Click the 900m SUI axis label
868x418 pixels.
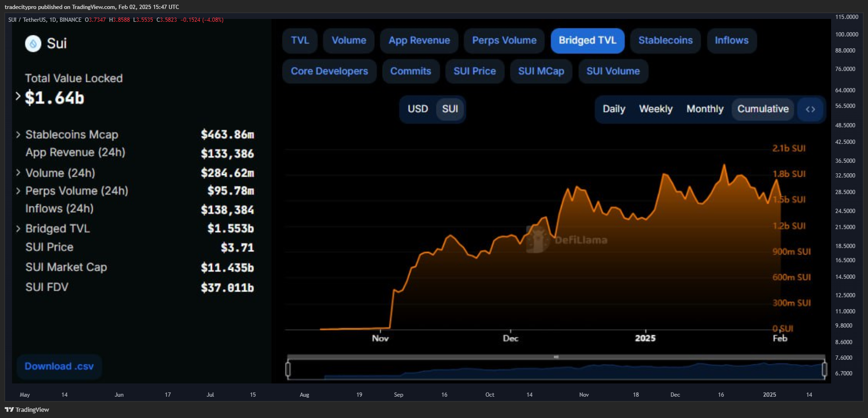(x=791, y=251)
